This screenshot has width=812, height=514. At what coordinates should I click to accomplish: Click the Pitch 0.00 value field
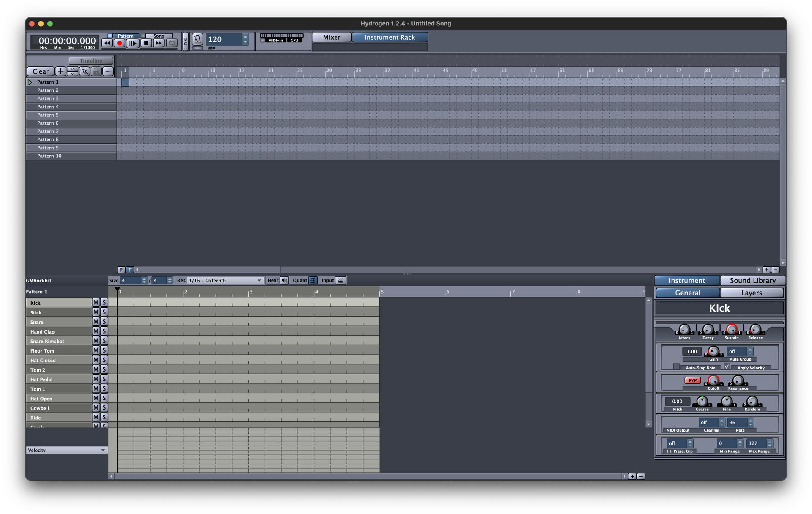coord(678,402)
